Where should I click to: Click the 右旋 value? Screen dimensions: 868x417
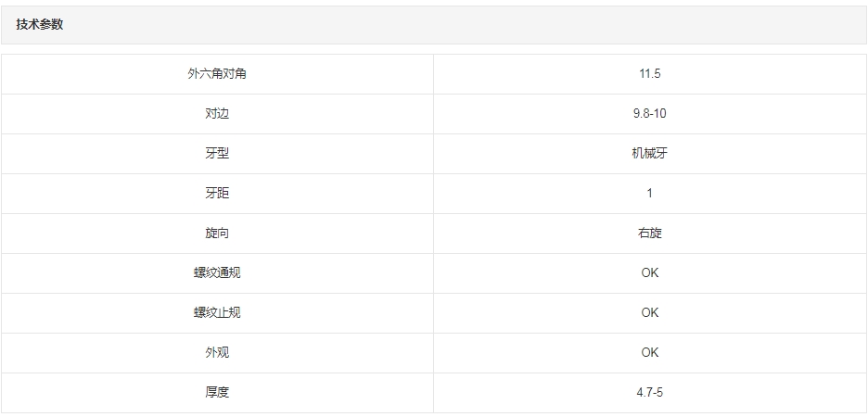coord(649,233)
